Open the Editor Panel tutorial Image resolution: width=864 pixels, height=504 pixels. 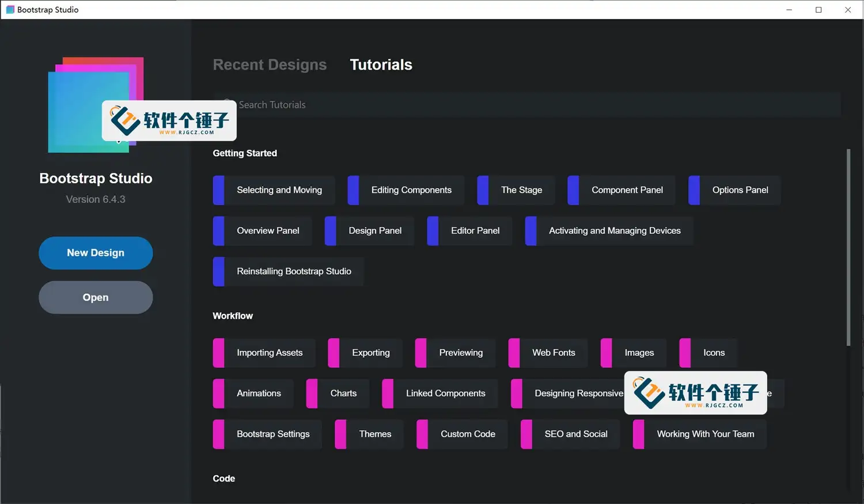(469, 230)
